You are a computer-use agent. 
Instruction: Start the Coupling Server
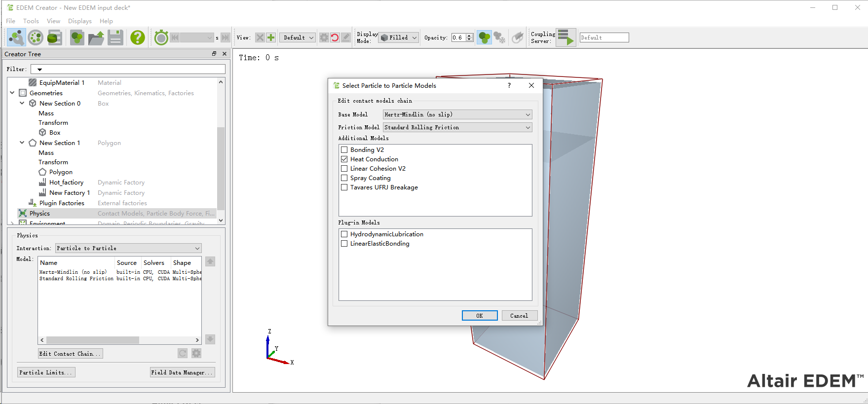[566, 37]
